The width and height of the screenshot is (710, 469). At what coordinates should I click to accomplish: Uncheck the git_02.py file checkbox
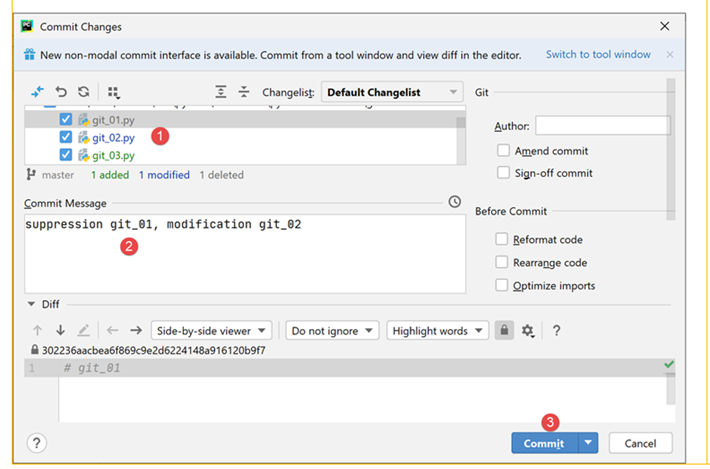(66, 137)
